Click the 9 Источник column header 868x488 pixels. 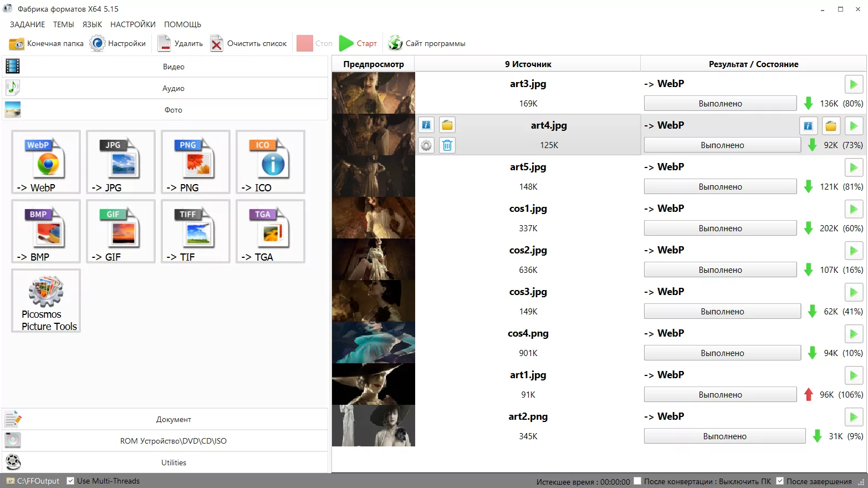(528, 64)
